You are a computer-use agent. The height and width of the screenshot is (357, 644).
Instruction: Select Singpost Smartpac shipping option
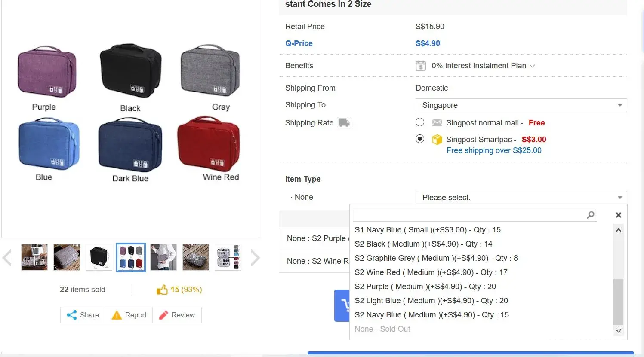tap(420, 139)
